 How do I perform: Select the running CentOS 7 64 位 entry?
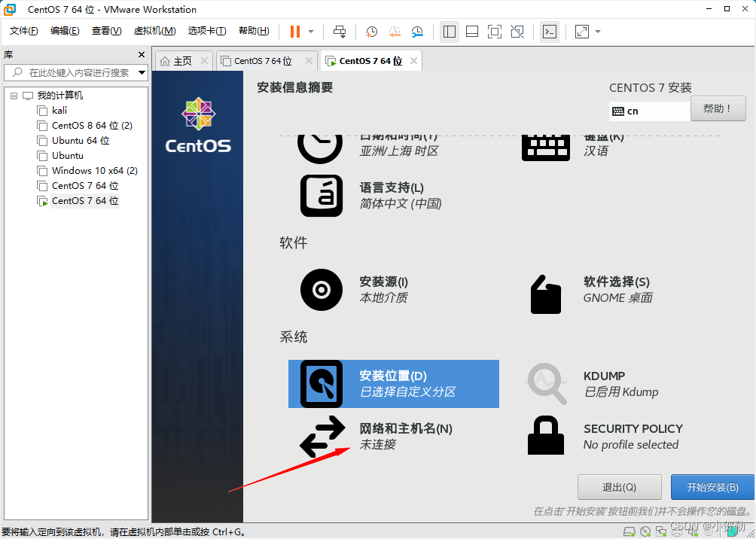click(85, 200)
